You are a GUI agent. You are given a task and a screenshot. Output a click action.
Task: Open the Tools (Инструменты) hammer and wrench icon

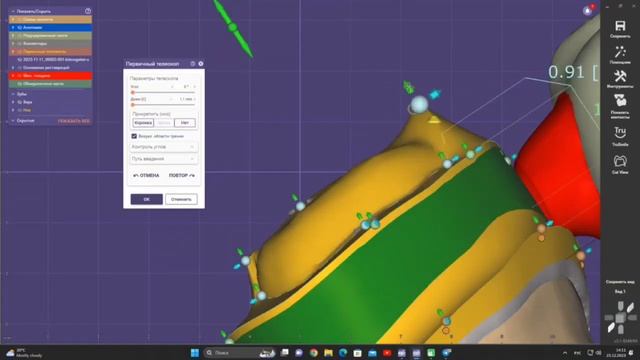(620, 76)
